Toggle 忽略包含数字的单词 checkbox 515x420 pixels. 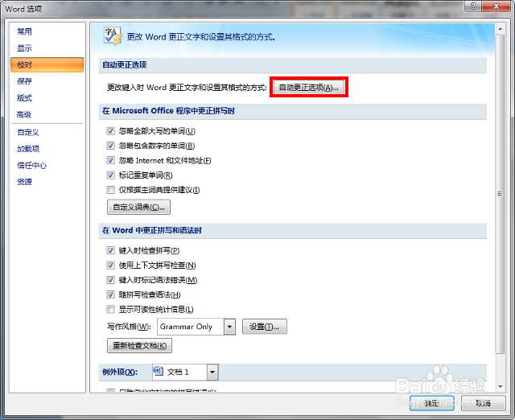coord(110,146)
